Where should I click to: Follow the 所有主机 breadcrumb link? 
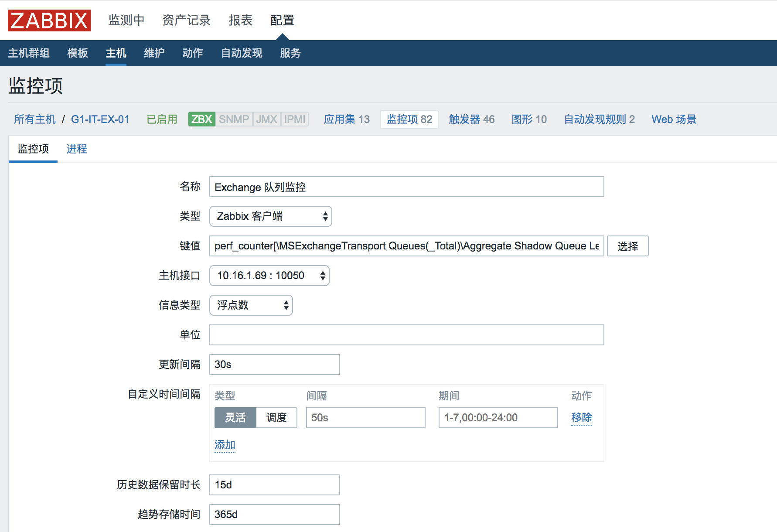(x=35, y=119)
